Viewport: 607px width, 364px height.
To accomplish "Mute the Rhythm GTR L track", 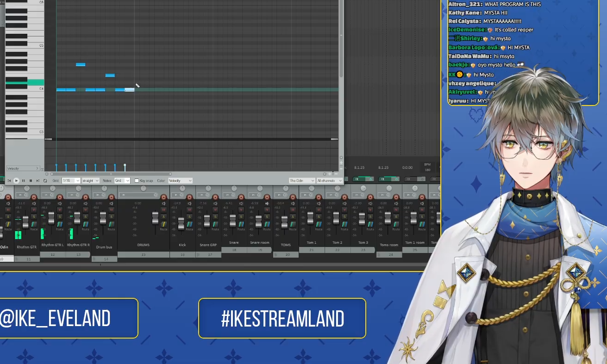I will click(60, 210).
